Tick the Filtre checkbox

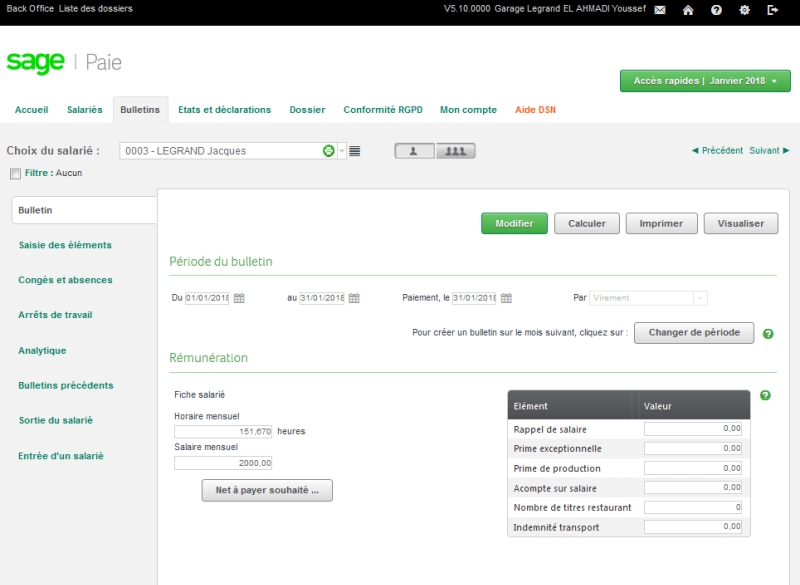tap(14, 173)
